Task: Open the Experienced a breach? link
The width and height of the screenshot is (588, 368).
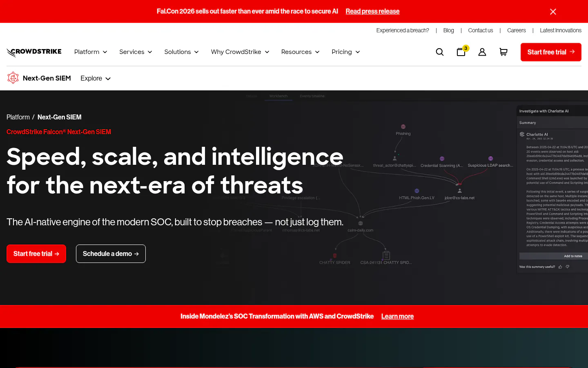Action: tap(403, 30)
